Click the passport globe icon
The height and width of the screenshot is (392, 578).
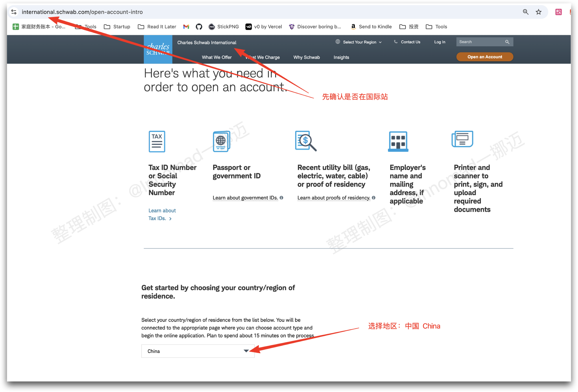tap(222, 141)
